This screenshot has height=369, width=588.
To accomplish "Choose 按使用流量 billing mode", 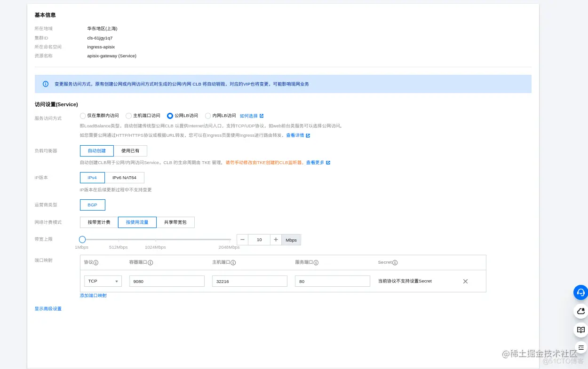I will click(137, 222).
